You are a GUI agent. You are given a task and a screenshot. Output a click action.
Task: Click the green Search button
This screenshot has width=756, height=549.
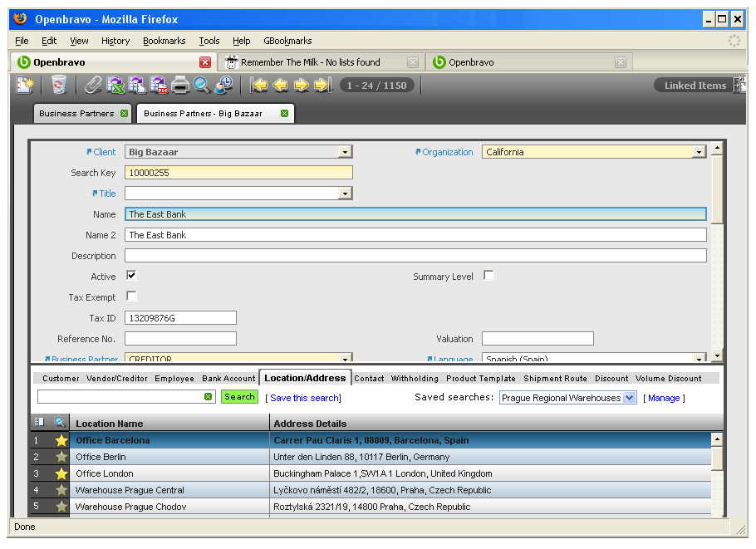pyautogui.click(x=239, y=397)
